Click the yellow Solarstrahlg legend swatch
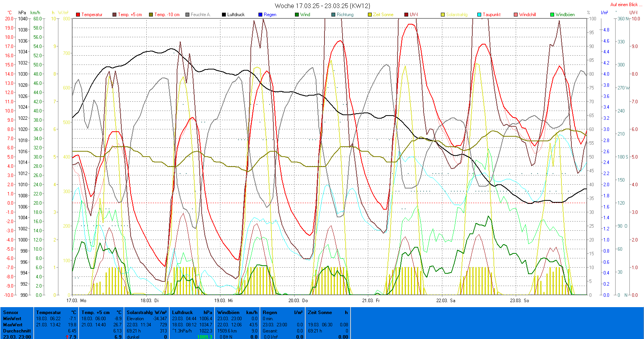This screenshot has width=644, height=339. 443,15
